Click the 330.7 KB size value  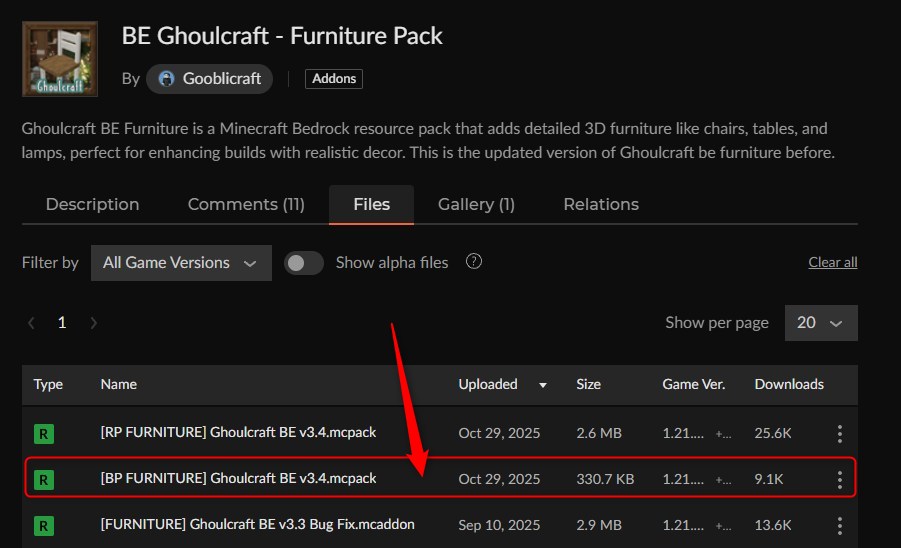[605, 479]
